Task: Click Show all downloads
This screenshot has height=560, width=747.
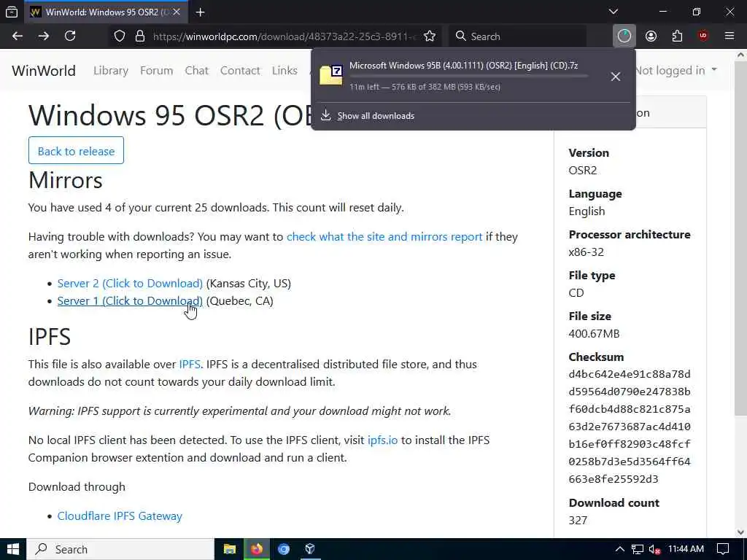Action: [376, 116]
